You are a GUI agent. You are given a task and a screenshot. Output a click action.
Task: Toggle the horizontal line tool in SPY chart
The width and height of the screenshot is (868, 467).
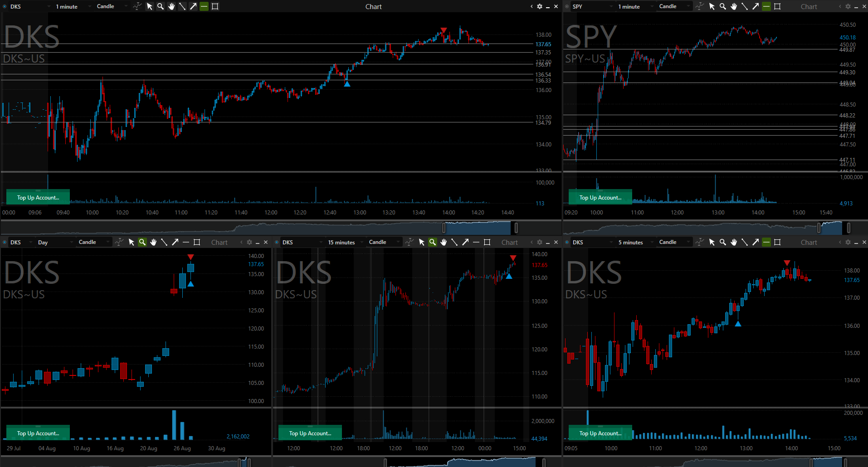pos(766,6)
